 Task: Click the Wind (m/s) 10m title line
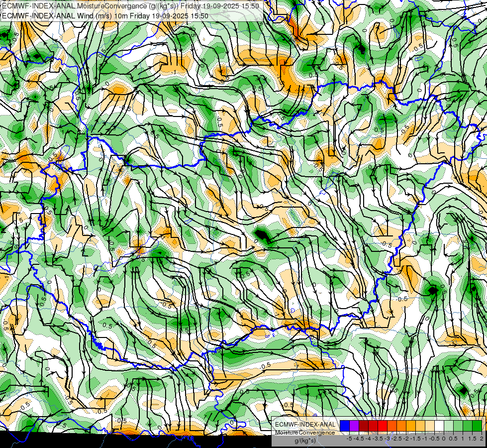coord(105,16)
